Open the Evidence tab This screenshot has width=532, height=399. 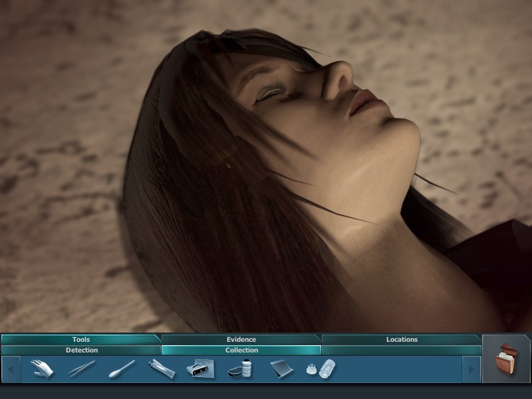241,339
